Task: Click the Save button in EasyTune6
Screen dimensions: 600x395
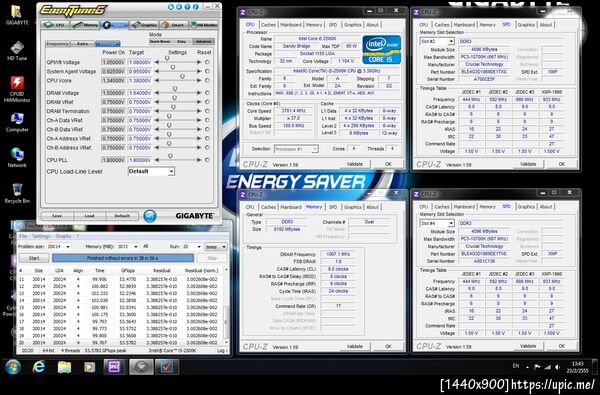Action: pyautogui.click(x=57, y=216)
